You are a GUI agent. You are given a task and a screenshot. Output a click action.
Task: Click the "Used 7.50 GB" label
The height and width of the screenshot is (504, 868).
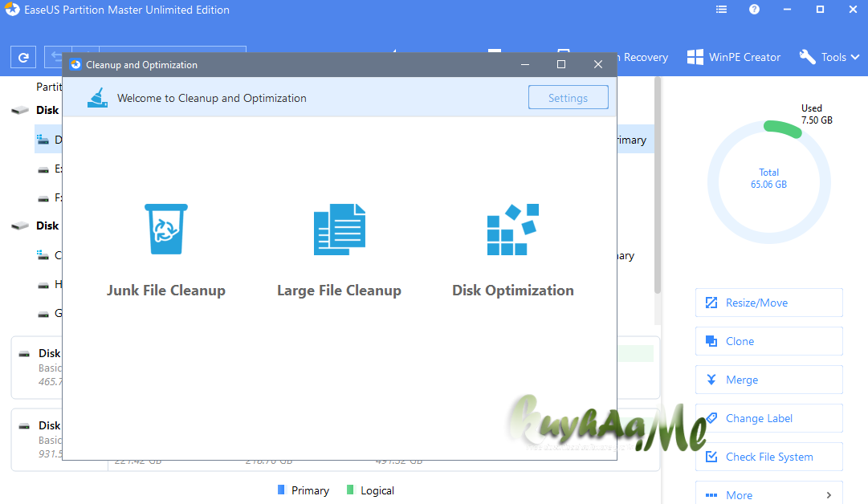(817, 114)
